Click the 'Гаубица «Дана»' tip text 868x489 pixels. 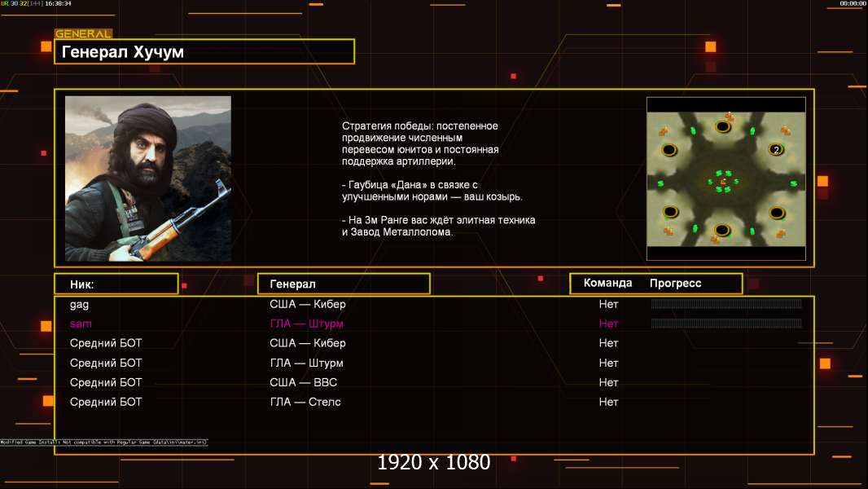tap(432, 191)
